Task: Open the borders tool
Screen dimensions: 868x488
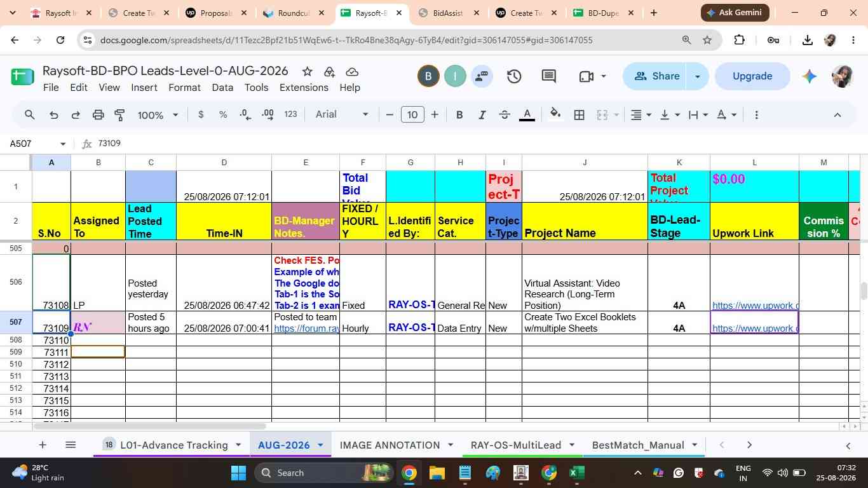Action: pos(580,115)
